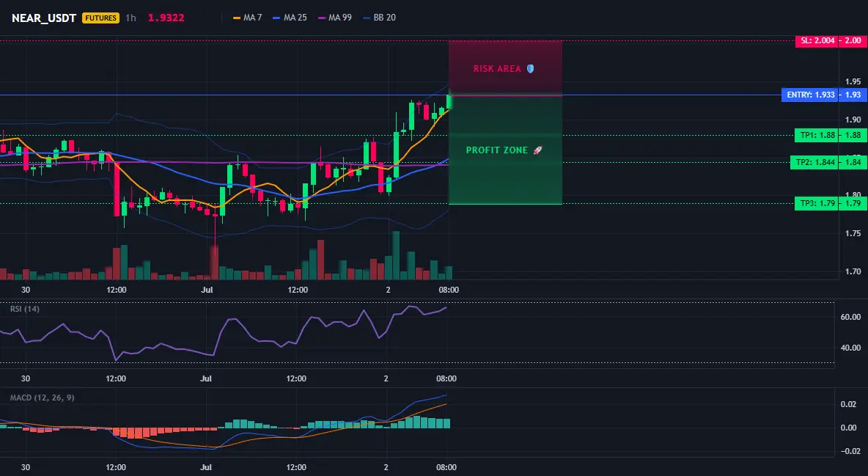
Task: Click the MA 25 legend entry
Action: pos(290,18)
